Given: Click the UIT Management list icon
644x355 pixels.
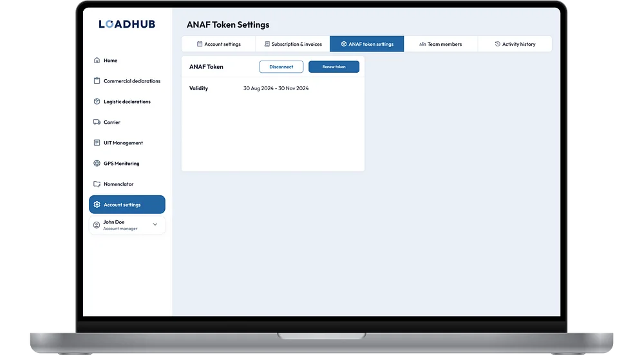Looking at the screenshot, I should 97,142.
